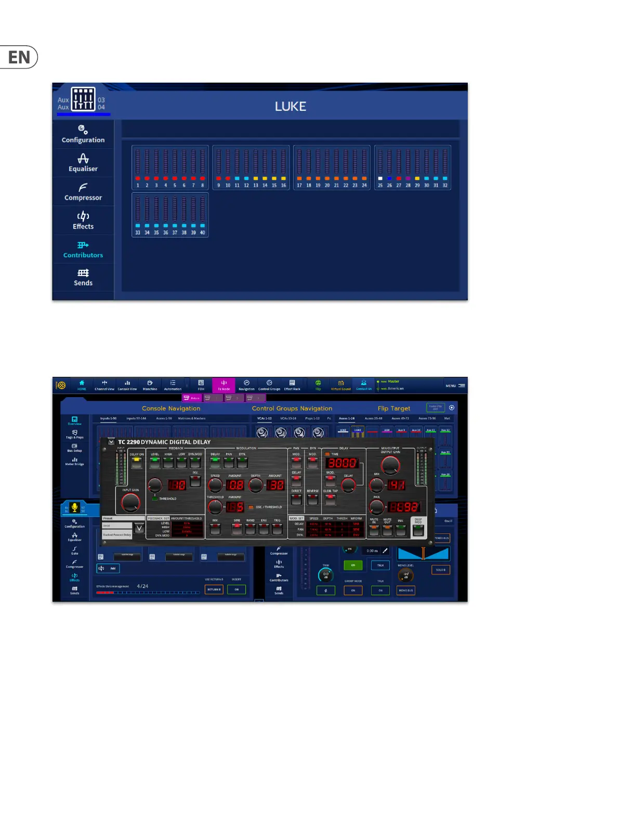The width and height of the screenshot is (619, 840).
Task: Open Virtual Sound from the toolbar
Action: point(341,385)
